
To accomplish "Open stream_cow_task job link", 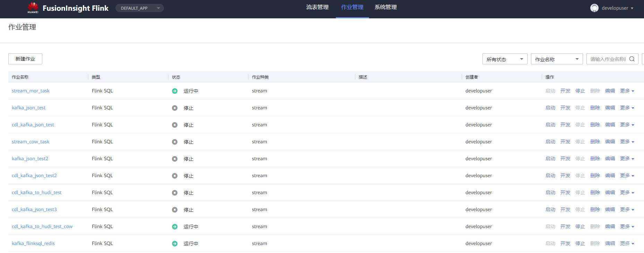I will [x=31, y=142].
